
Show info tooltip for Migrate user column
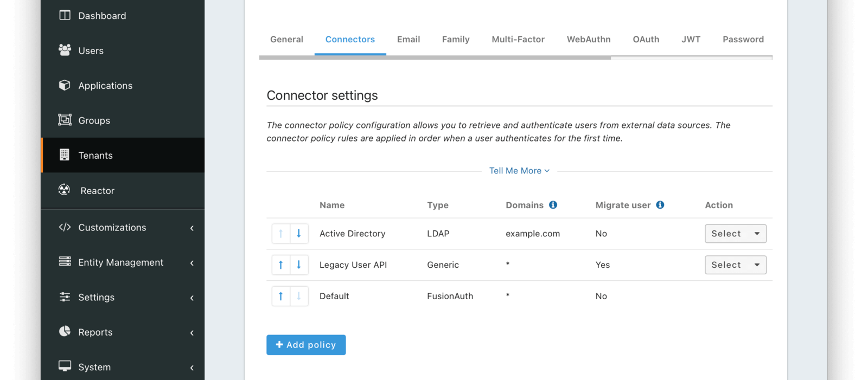point(660,205)
